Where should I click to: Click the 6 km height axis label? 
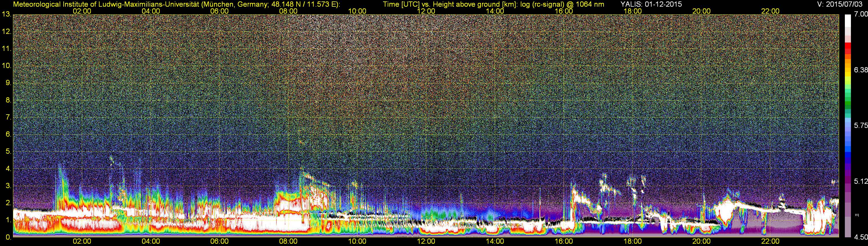(8, 135)
